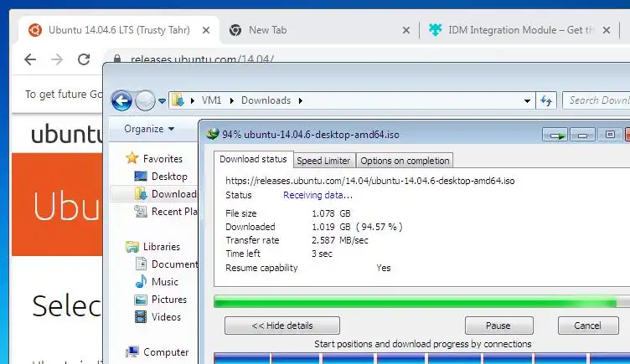
Task: Select the Ubuntu 14.04.6 LTS tab
Action: [119, 30]
